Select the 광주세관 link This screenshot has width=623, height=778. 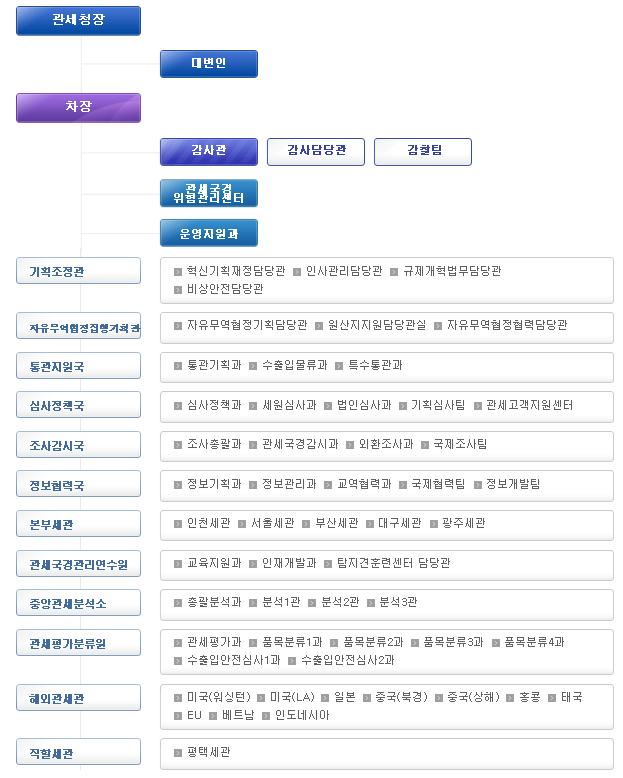coord(464,523)
